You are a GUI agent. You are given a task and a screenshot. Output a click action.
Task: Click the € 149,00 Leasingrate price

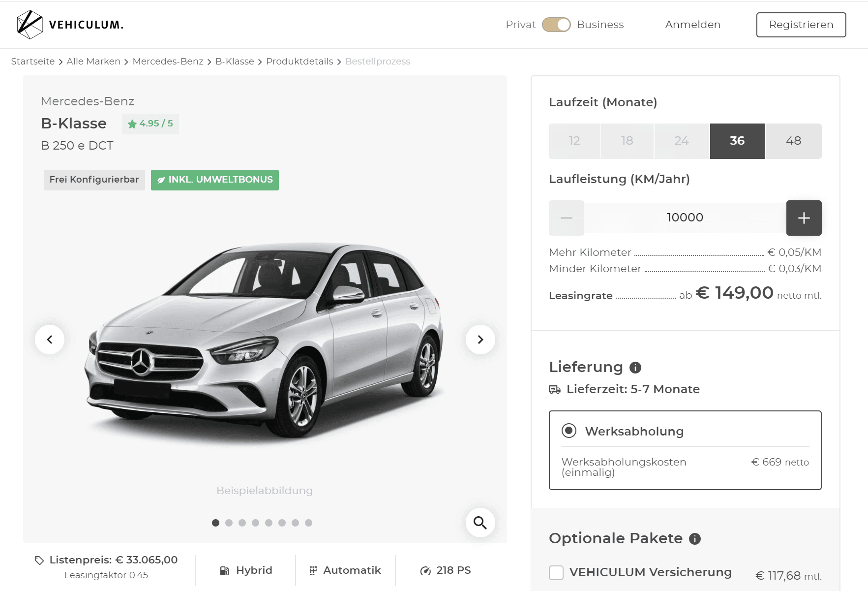735,293
